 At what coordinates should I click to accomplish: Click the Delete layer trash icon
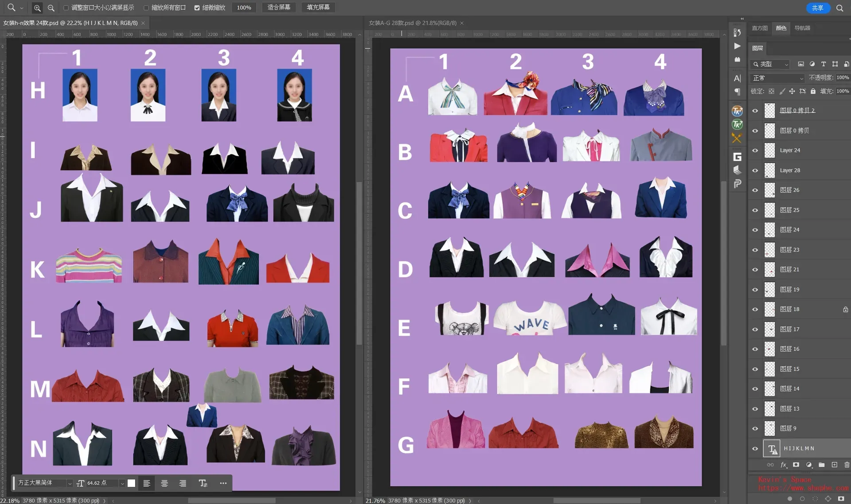click(847, 465)
